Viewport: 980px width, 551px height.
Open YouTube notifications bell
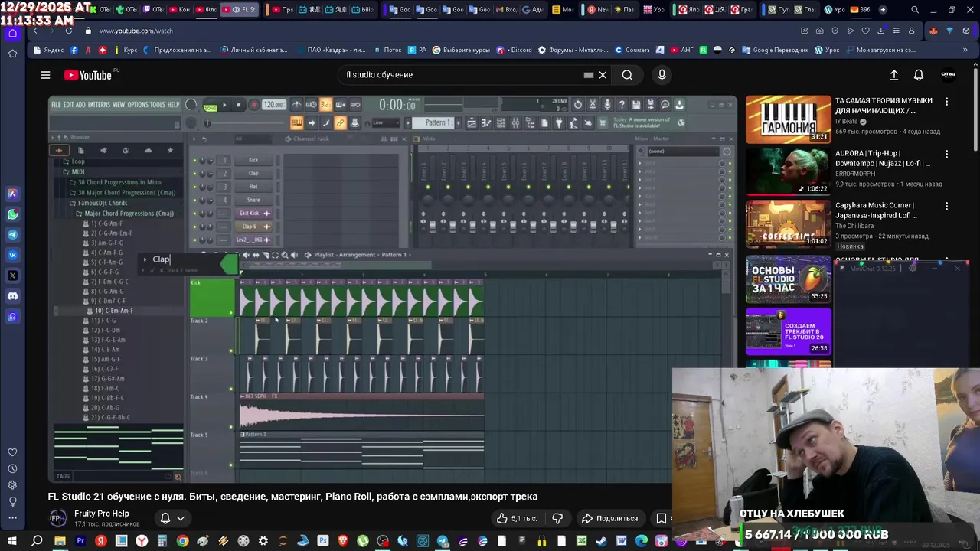coord(919,75)
